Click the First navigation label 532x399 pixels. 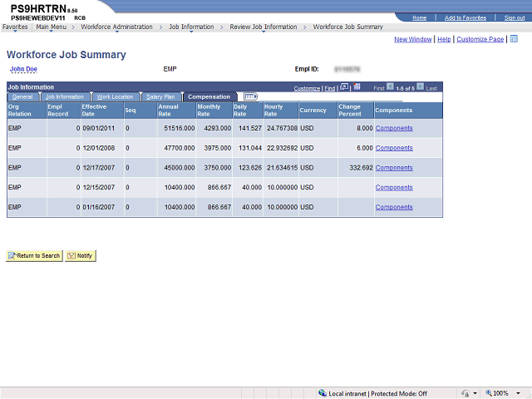coord(379,89)
